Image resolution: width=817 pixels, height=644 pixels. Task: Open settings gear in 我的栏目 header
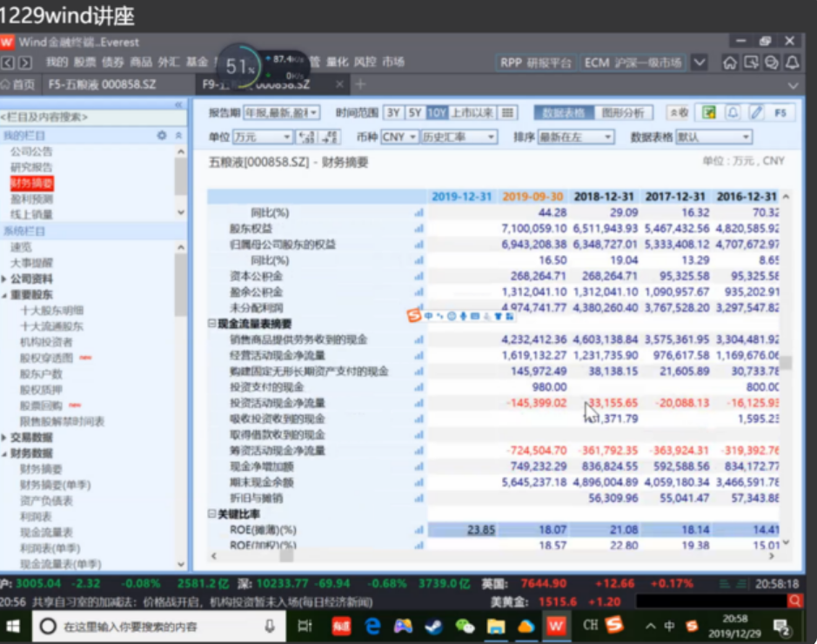[x=162, y=136]
